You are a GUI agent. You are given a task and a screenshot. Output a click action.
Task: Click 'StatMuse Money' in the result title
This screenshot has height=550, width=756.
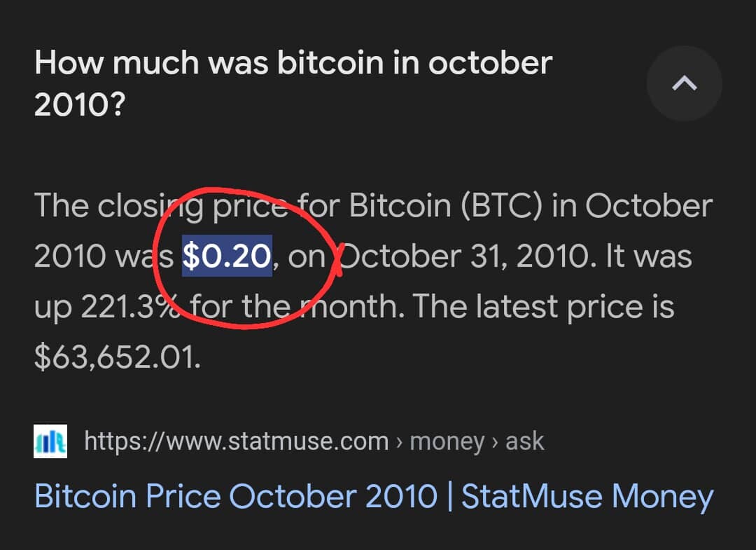(x=587, y=497)
